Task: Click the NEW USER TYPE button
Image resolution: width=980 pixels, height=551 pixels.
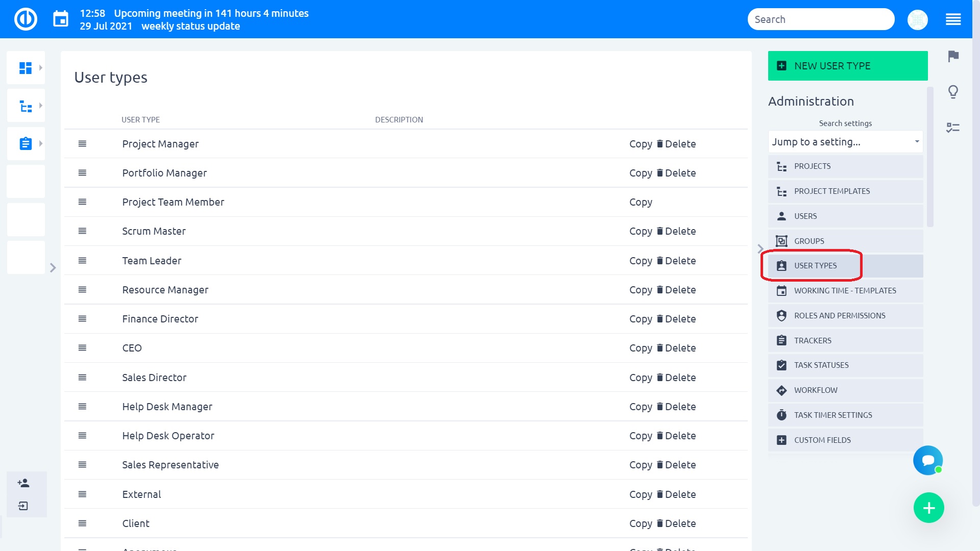Action: coord(847,65)
